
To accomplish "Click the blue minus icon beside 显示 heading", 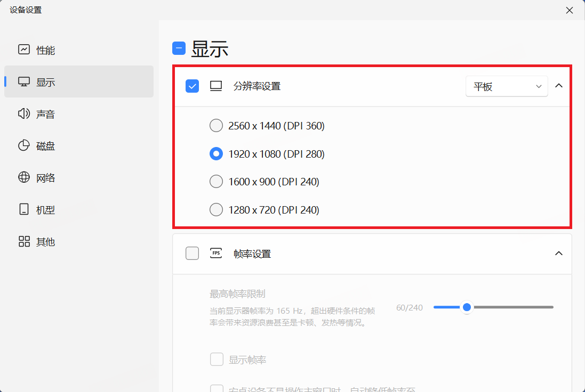I will click(179, 49).
